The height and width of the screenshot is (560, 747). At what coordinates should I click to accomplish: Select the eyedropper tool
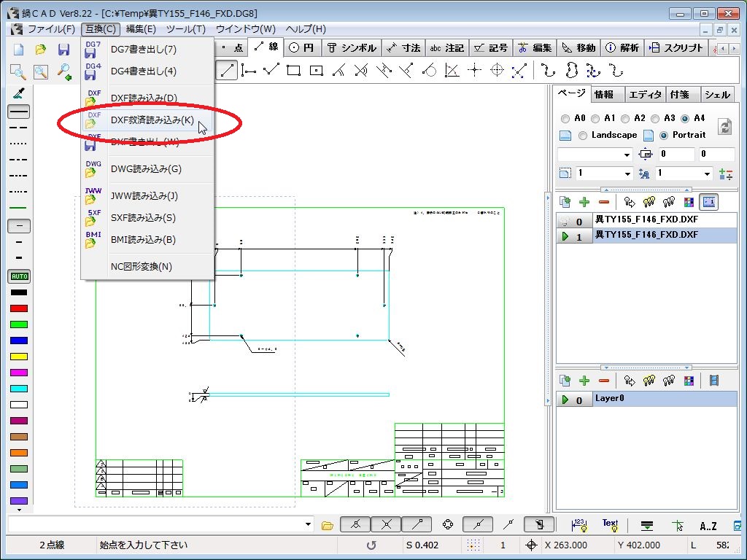click(x=19, y=93)
